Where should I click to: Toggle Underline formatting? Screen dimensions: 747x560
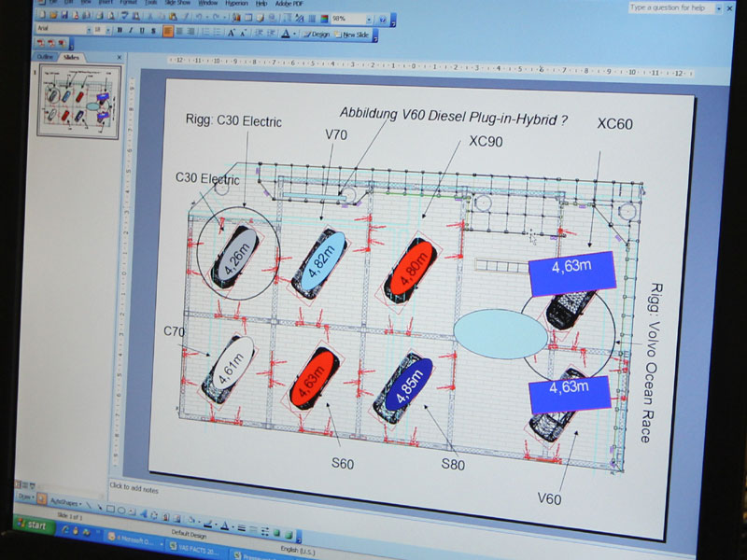coord(142,31)
